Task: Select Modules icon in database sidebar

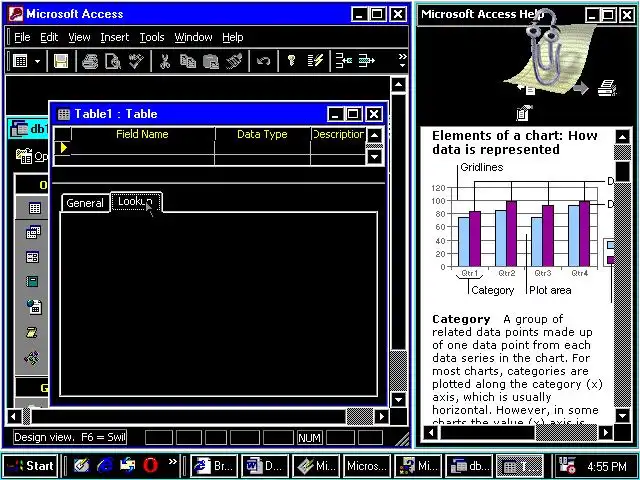Action: point(32,358)
